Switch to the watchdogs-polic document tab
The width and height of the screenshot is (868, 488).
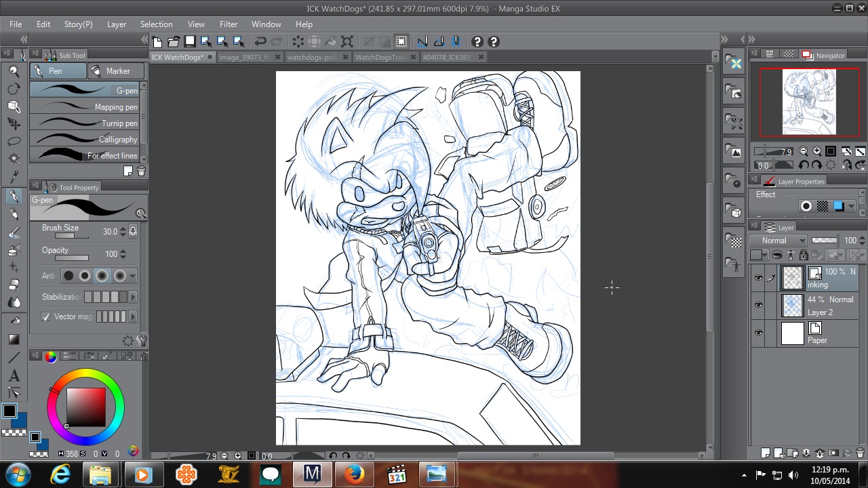pos(312,58)
